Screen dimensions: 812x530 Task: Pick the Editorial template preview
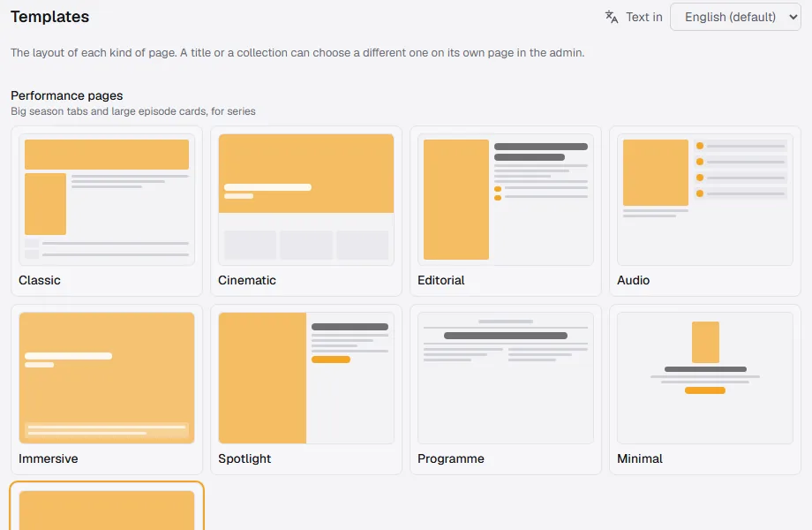click(x=506, y=200)
